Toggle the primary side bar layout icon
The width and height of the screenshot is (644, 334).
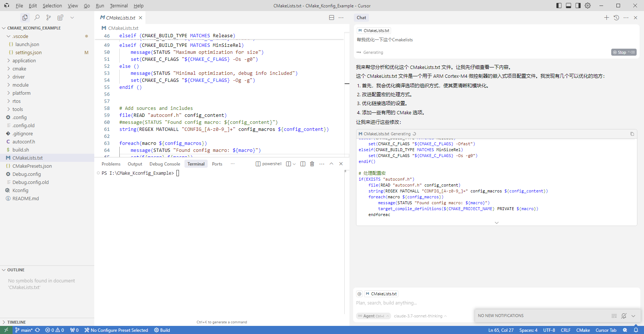click(559, 6)
